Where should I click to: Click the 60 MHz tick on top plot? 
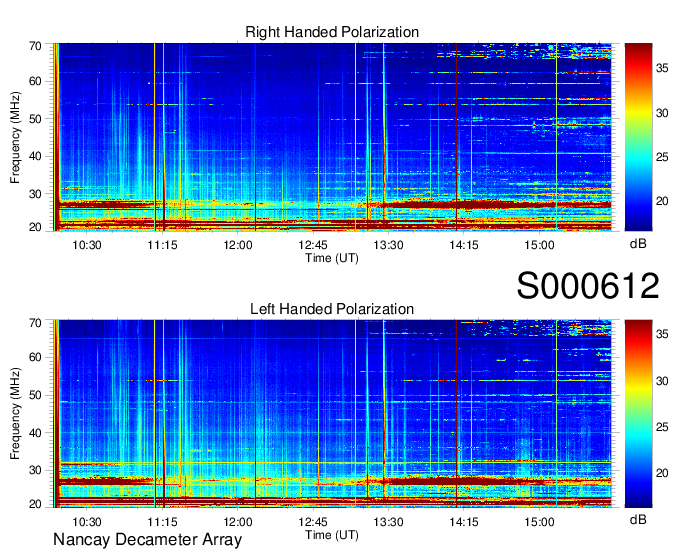pos(35,81)
